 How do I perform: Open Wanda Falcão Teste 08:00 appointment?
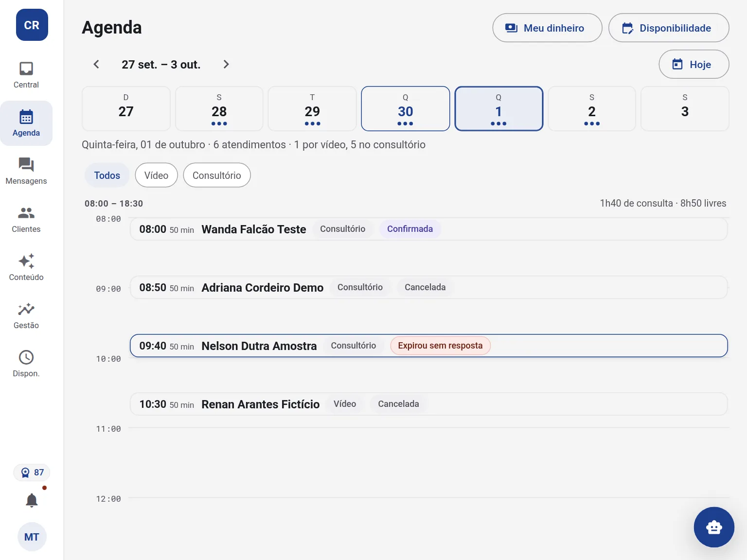(429, 229)
